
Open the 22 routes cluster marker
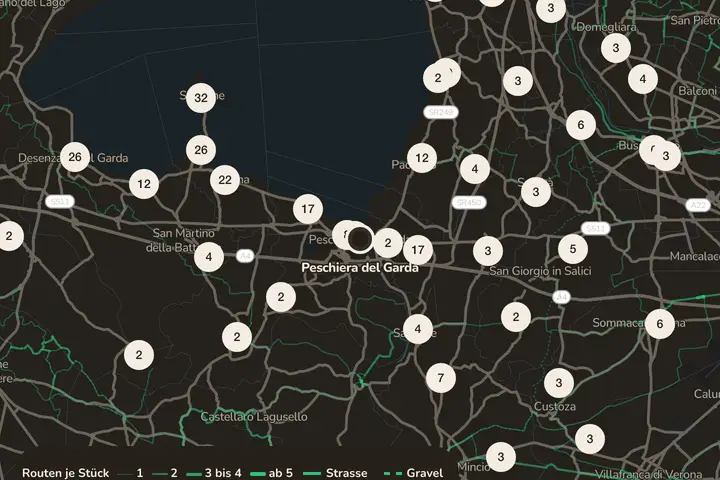pyautogui.click(x=225, y=180)
